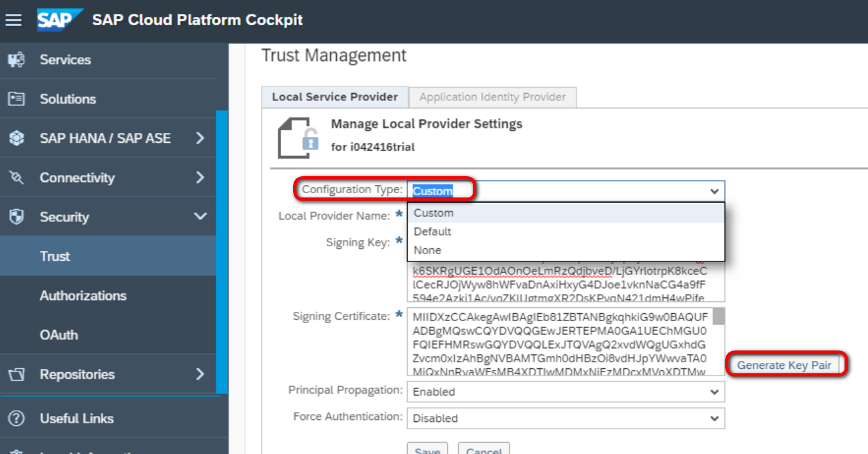Click the Repositories folder icon
This screenshot has height=454, width=868.
tap(16, 374)
